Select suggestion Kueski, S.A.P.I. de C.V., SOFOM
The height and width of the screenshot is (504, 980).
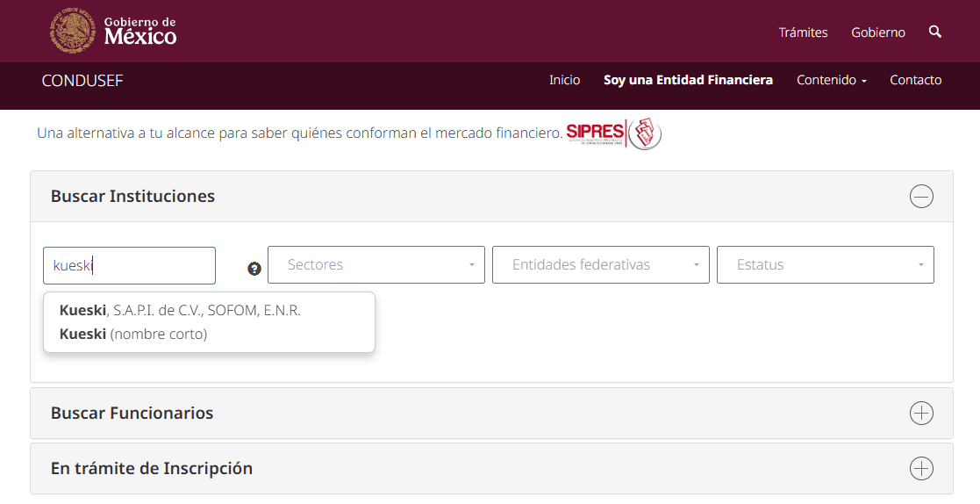coord(180,310)
